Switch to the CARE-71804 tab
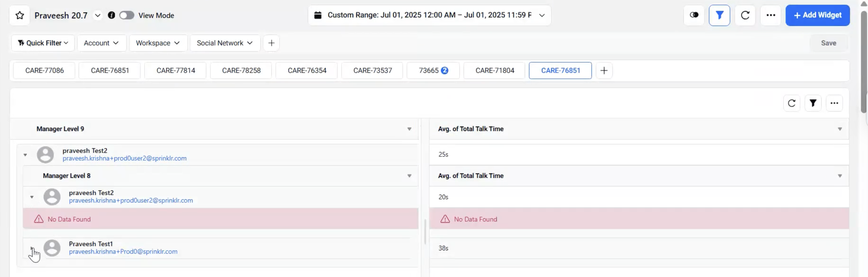 coord(495,70)
